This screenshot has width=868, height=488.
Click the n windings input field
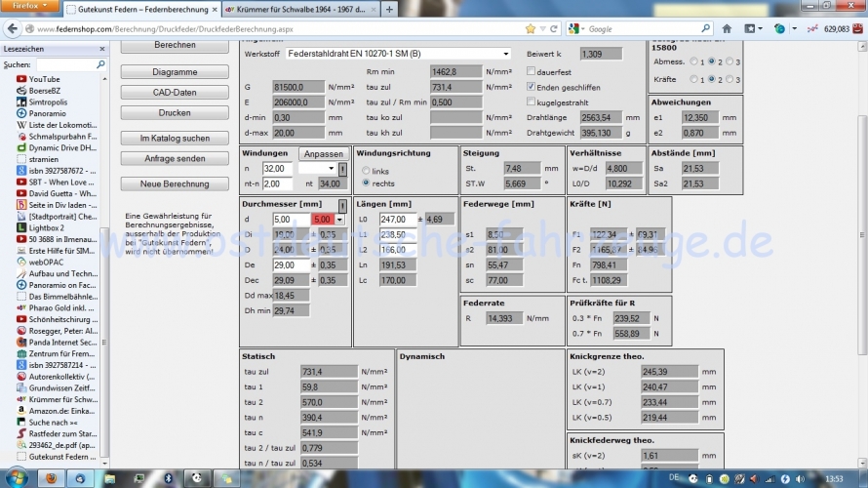(x=277, y=169)
